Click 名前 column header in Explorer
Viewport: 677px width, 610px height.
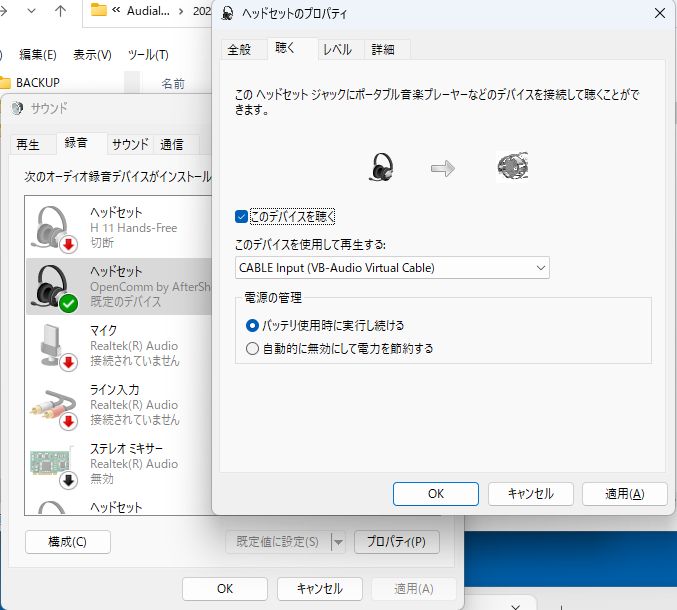[173, 84]
